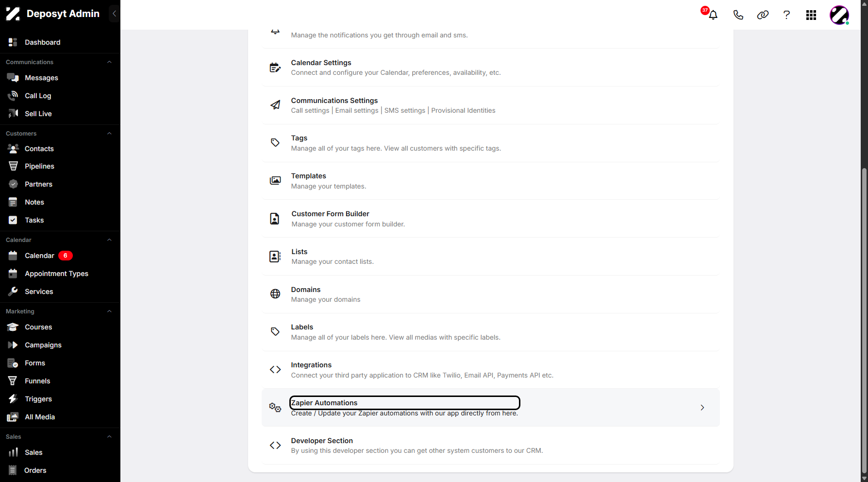Collapse the Communications sidebar section
This screenshot has width=868, height=482.
point(109,62)
